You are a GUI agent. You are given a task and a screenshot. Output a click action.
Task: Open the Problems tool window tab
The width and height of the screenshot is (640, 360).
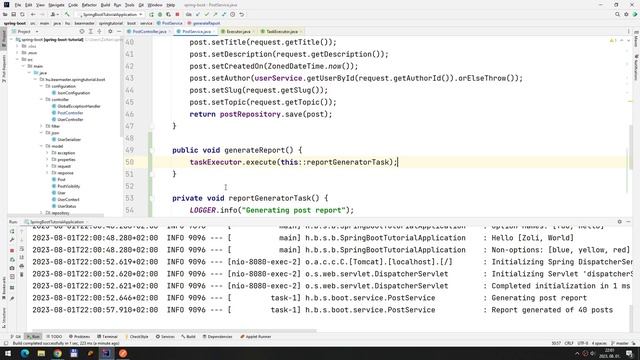(80, 337)
